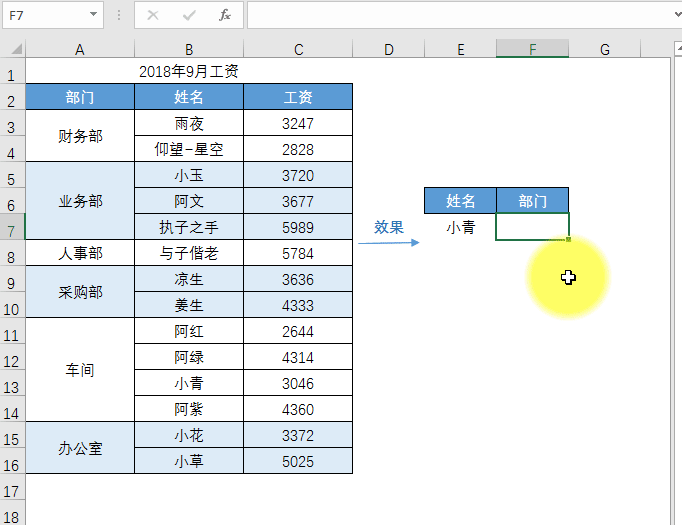
Task: Select column C header
Action: [x=298, y=49]
